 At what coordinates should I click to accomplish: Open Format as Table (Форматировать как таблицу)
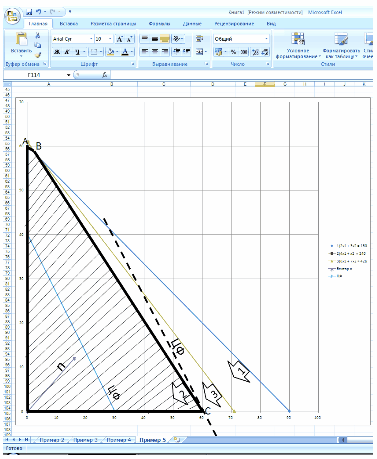coord(341,46)
